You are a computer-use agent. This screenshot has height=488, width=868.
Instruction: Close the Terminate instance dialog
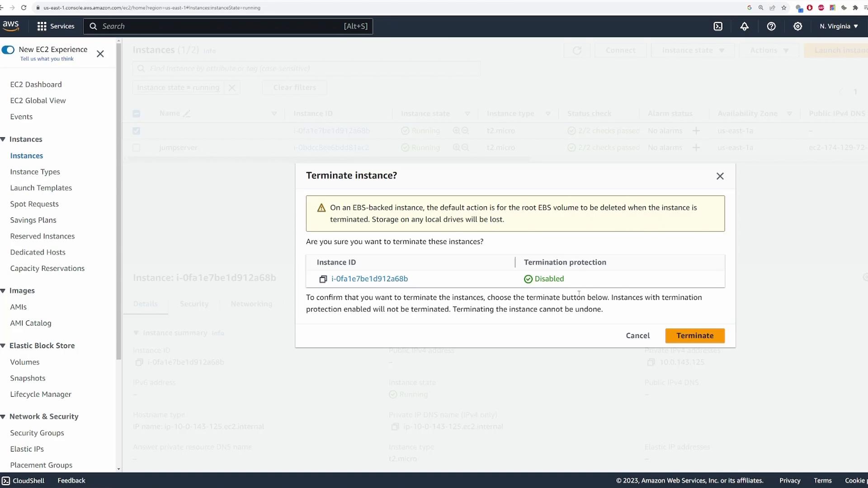720,176
